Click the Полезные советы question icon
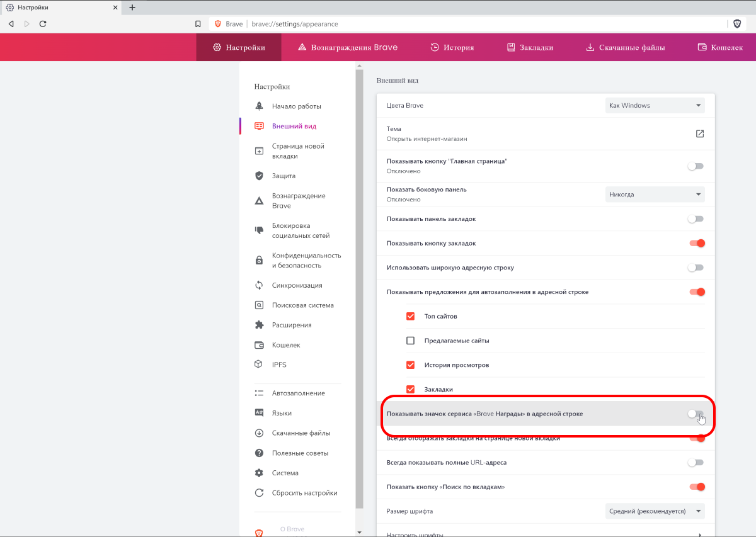756x537 pixels. click(x=259, y=453)
